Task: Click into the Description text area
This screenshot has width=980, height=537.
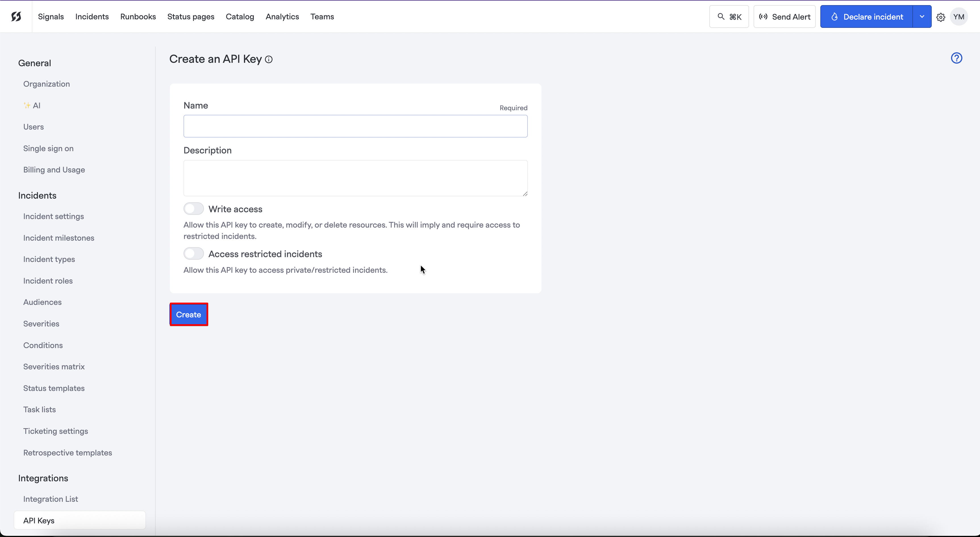Action: click(355, 178)
